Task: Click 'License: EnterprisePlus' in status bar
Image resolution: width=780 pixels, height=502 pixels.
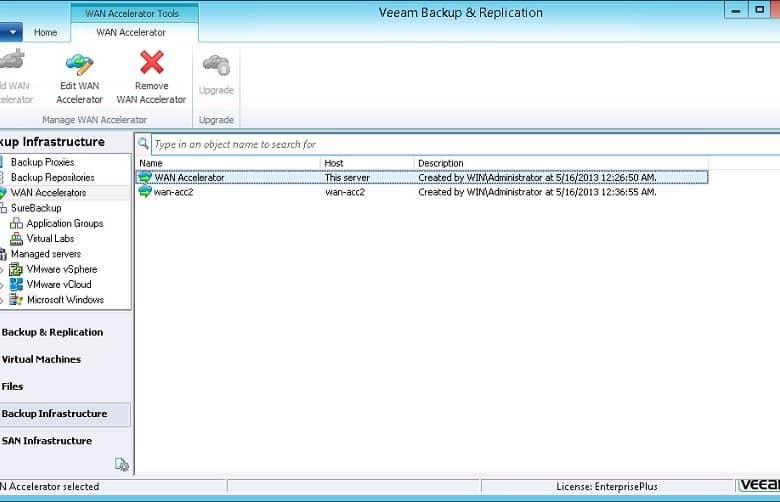Action: pyautogui.click(x=607, y=487)
